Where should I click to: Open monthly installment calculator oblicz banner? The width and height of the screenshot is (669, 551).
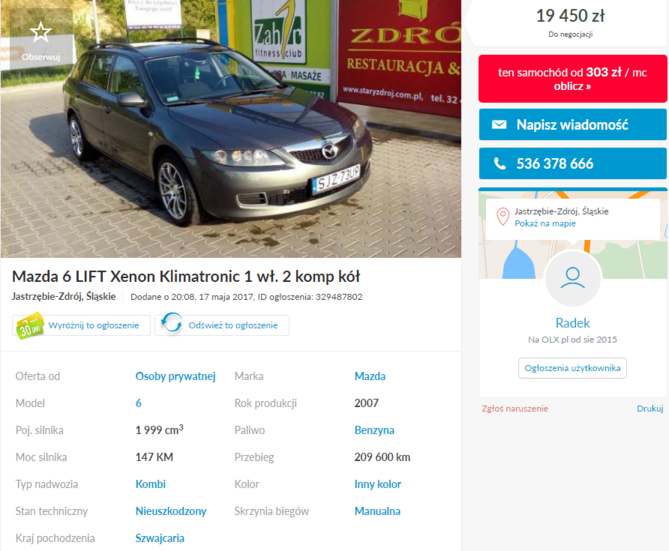coord(573,79)
